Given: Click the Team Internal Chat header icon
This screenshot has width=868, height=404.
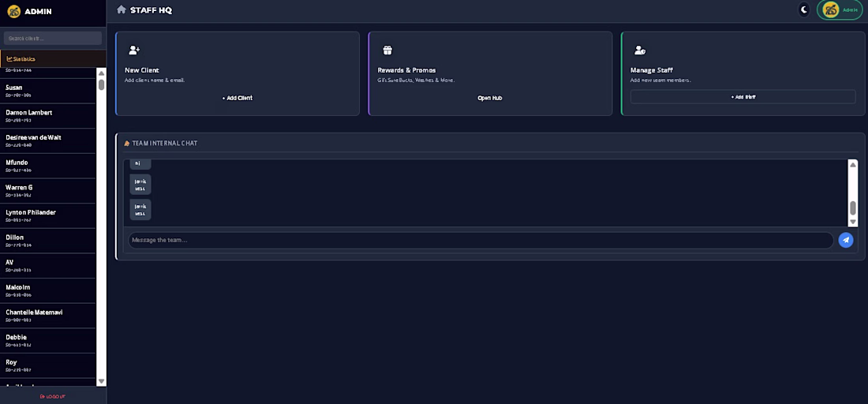Looking at the screenshot, I should pos(127,144).
